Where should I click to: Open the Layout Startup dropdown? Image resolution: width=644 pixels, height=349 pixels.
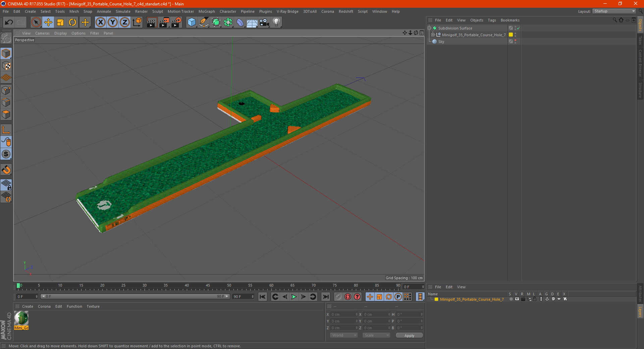point(614,11)
